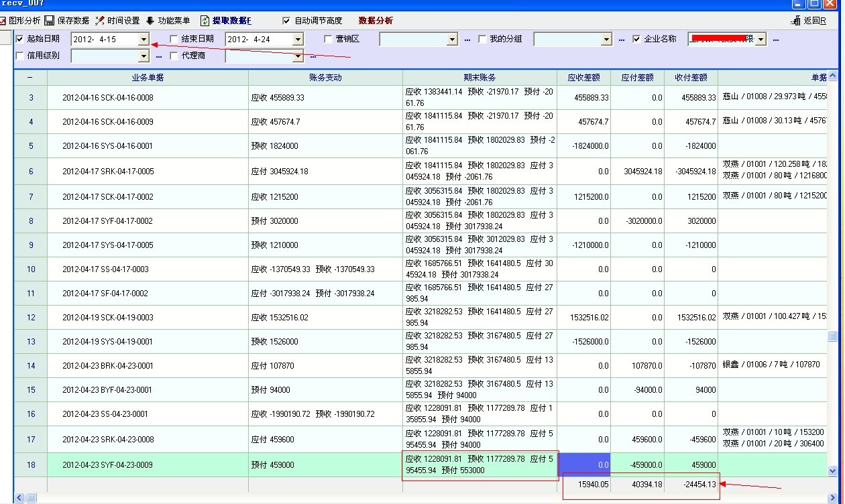Image resolution: width=845 pixels, height=504 pixels.
Task: Click 提取数据 to fetch data
Action: click(x=227, y=21)
